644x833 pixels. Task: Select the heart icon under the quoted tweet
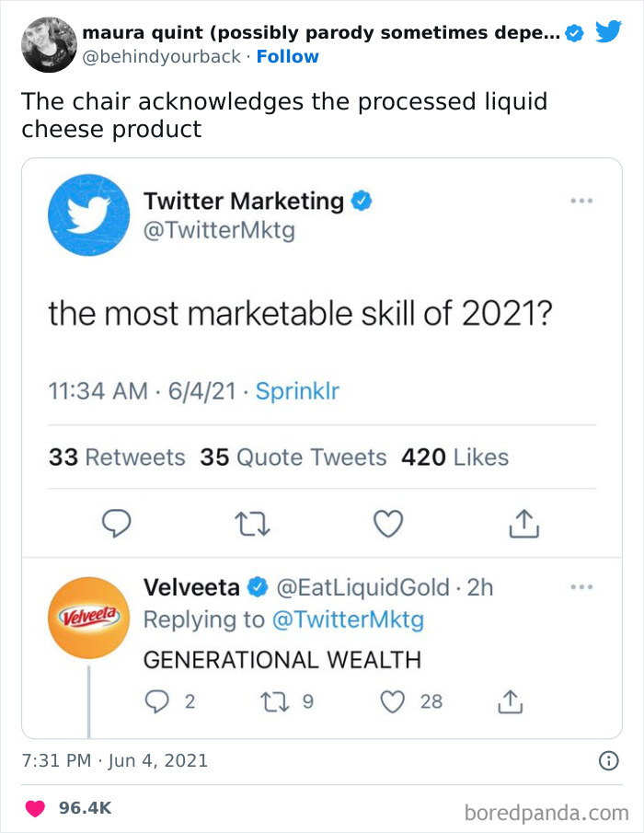(x=388, y=523)
